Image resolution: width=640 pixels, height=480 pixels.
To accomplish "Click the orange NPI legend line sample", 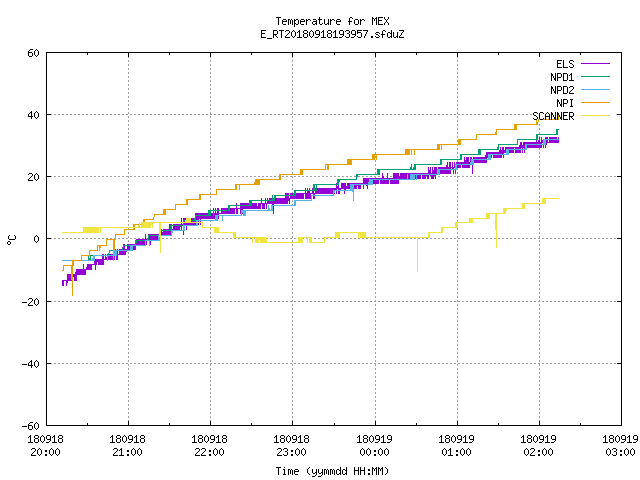I will (x=595, y=103).
